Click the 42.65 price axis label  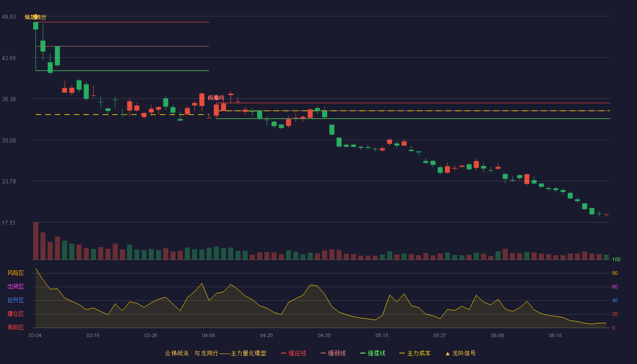click(x=9, y=58)
